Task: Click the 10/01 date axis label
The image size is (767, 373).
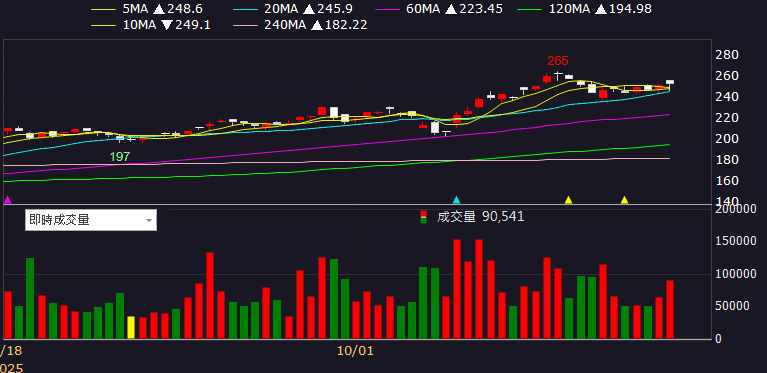Action: pos(355,351)
